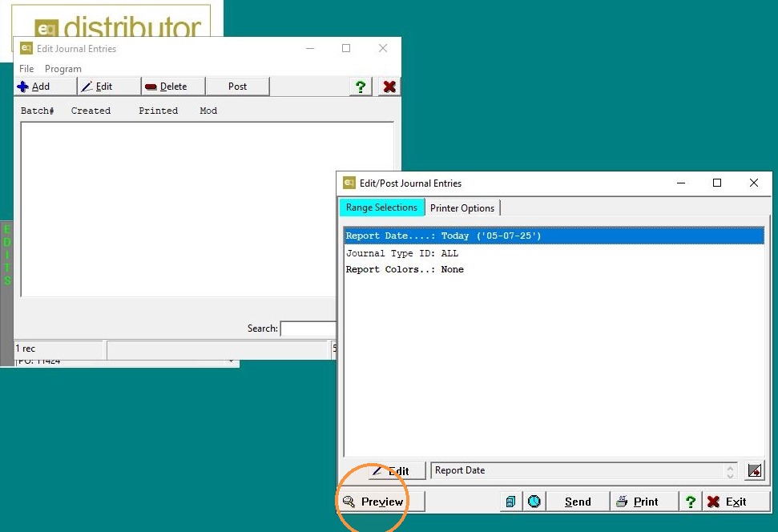
Task: Click red X icon in Edit Journal Entries toolbar
Action: 389,87
